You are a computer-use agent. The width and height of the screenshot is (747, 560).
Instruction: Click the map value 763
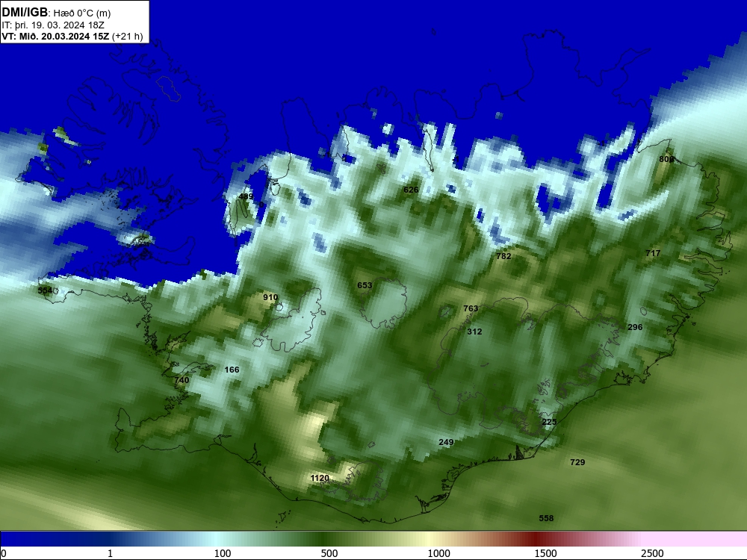(x=471, y=308)
